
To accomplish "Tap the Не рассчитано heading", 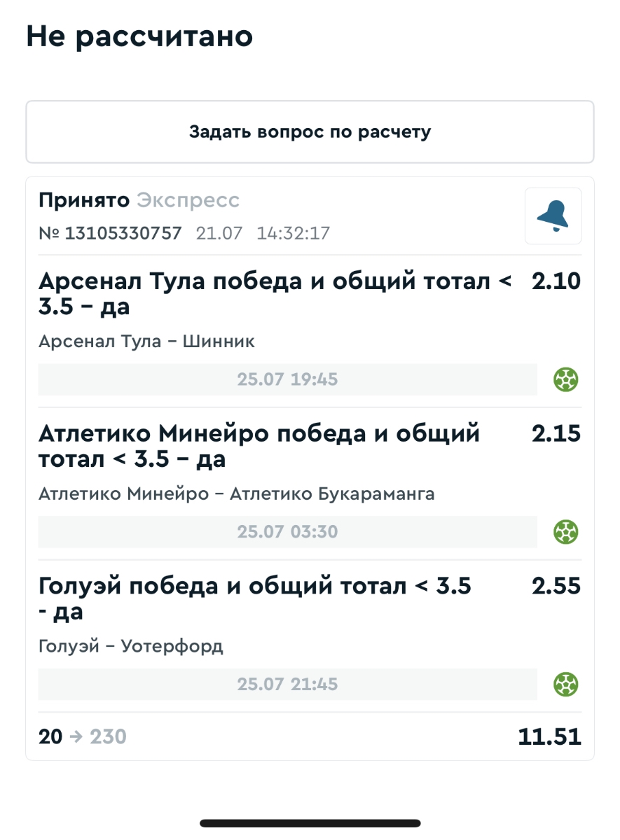I will coord(139,37).
